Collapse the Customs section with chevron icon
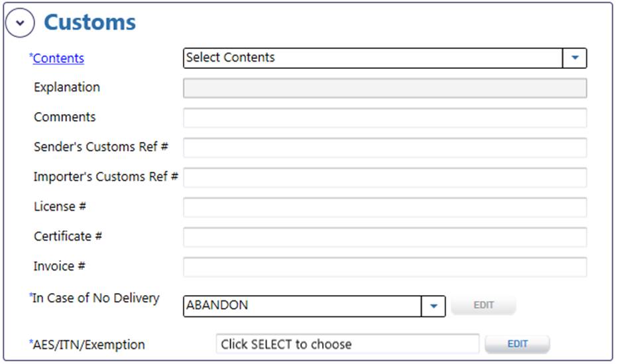The width and height of the screenshot is (618, 364). pos(20,23)
